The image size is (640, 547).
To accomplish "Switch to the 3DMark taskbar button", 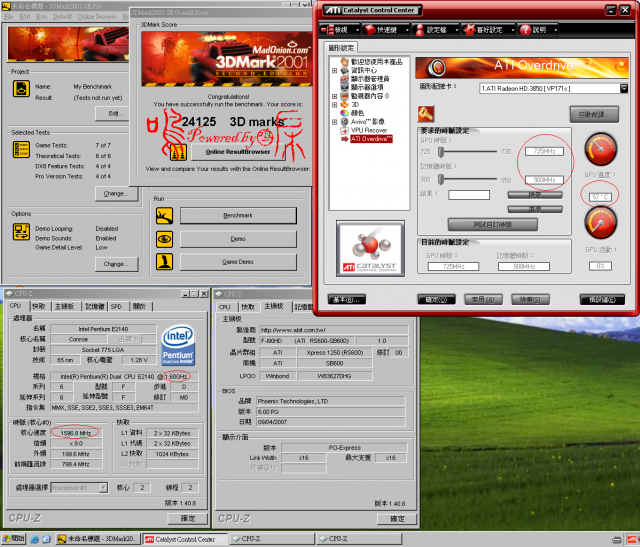I will pyautogui.click(x=98, y=539).
